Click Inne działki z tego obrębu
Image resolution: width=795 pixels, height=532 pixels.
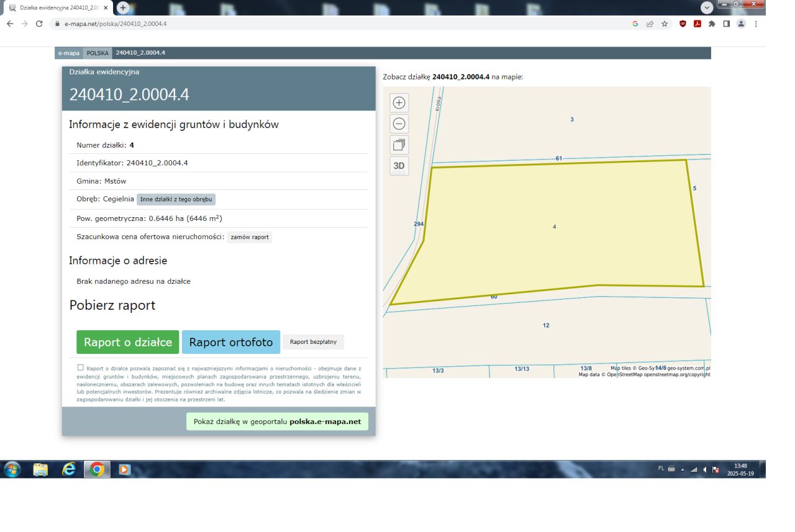pyautogui.click(x=176, y=199)
